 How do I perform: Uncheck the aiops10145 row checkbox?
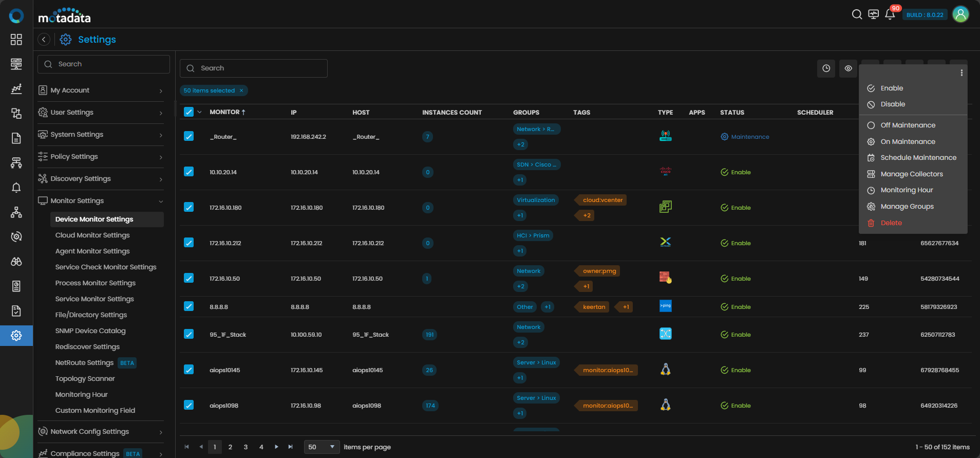(x=189, y=370)
